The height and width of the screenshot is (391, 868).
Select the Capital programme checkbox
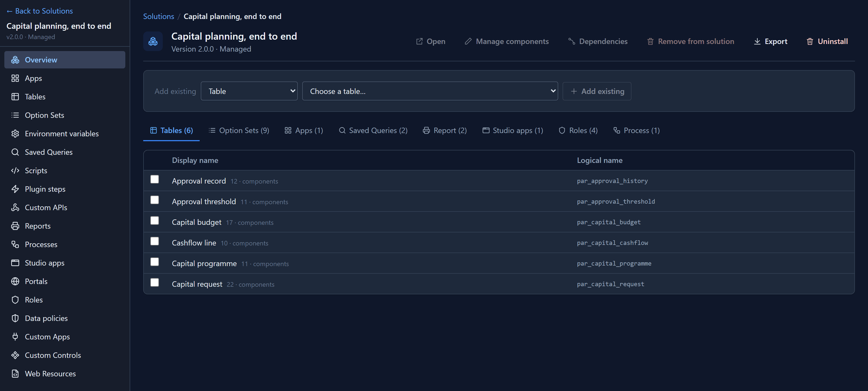(x=155, y=262)
